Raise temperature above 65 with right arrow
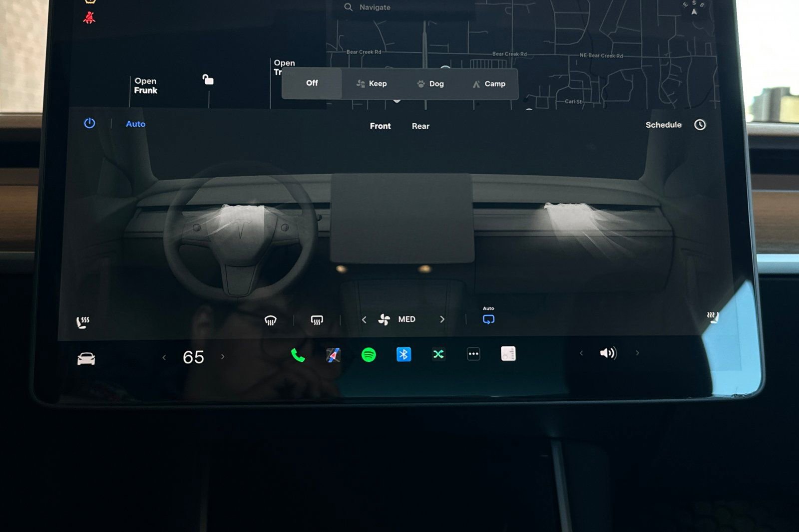Viewport: 799px width, 532px height. coord(223,357)
